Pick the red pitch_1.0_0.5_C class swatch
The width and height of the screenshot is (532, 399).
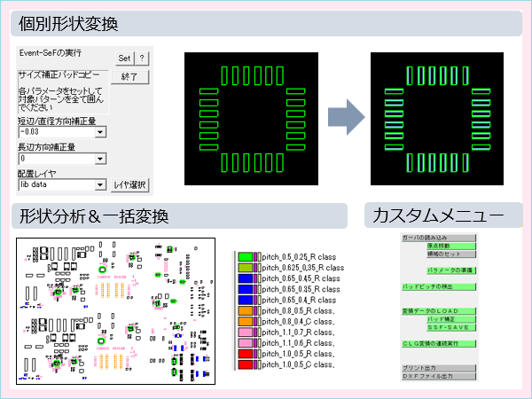tap(245, 364)
